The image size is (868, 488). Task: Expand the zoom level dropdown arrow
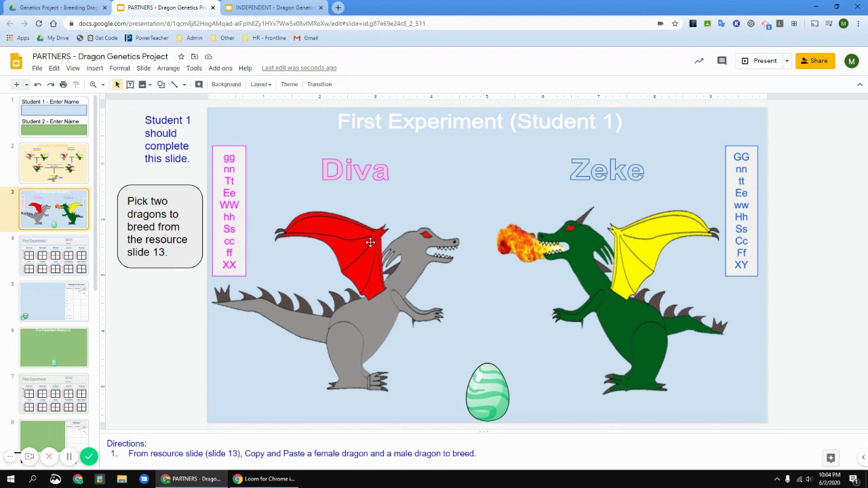[102, 84]
